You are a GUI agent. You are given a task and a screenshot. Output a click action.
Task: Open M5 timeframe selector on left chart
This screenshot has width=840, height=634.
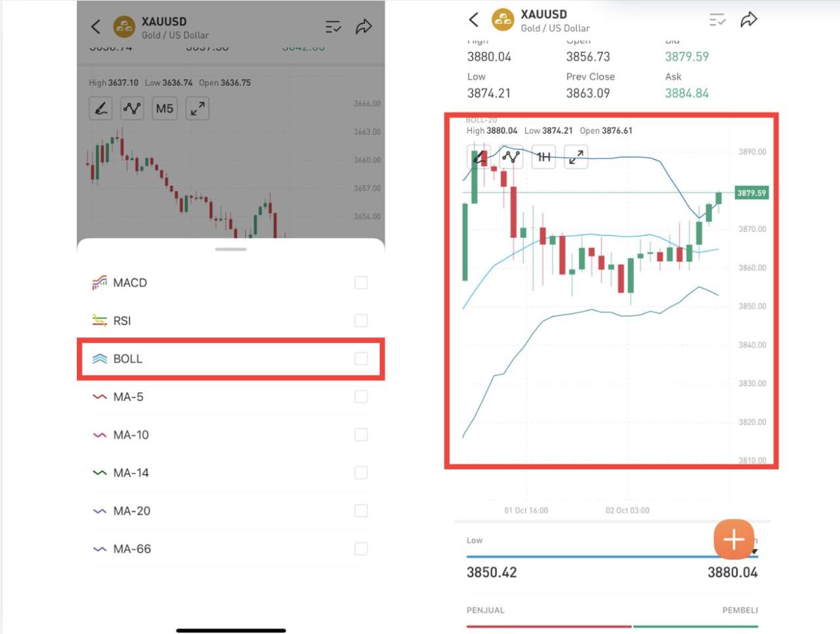point(165,108)
